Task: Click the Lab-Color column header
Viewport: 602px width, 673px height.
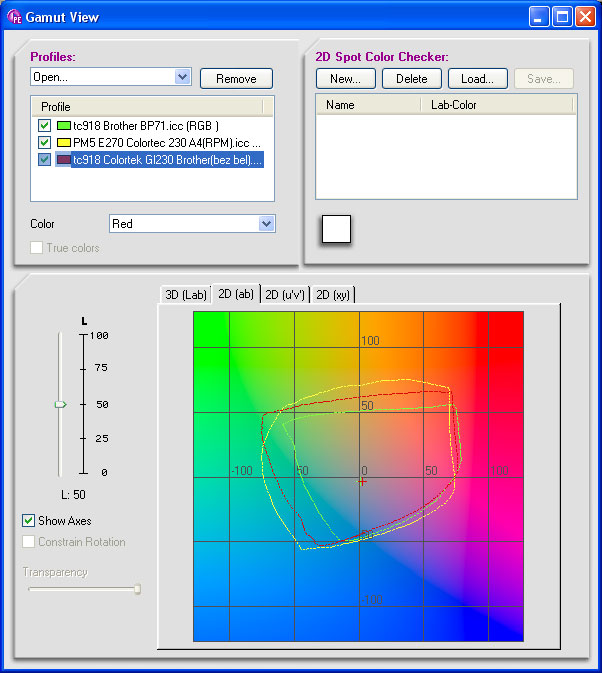Action: click(x=497, y=105)
